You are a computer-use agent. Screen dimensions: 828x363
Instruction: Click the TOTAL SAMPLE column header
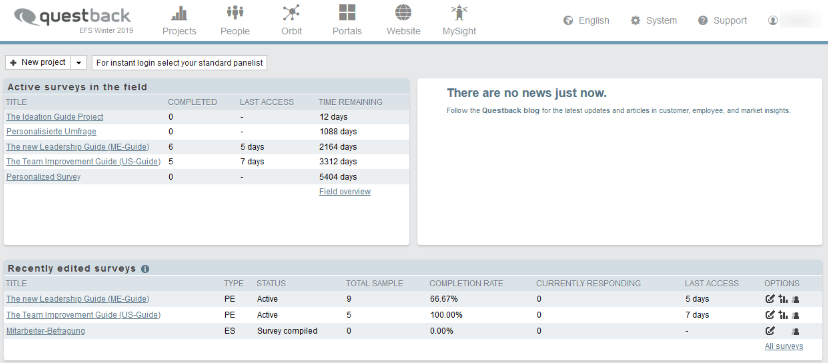[374, 283]
